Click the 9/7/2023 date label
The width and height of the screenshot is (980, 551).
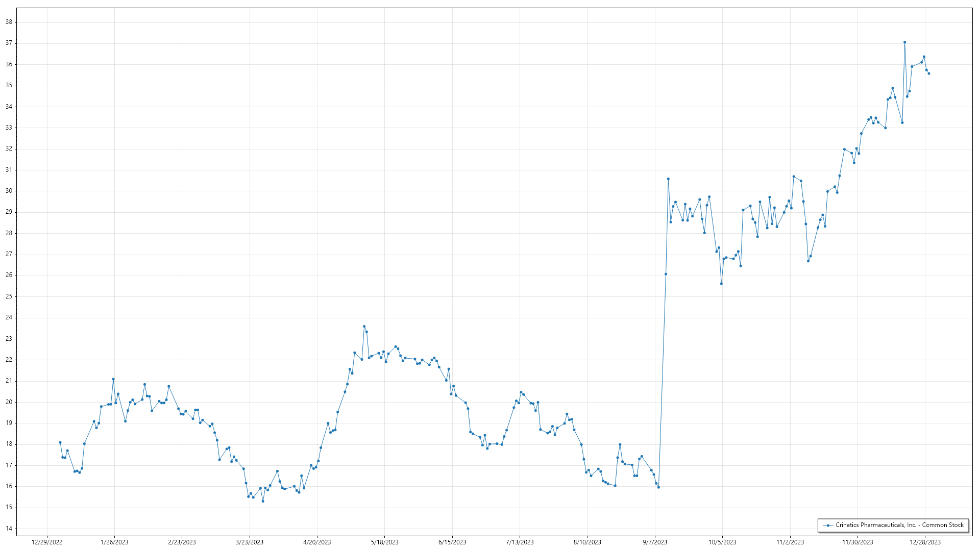click(x=654, y=542)
